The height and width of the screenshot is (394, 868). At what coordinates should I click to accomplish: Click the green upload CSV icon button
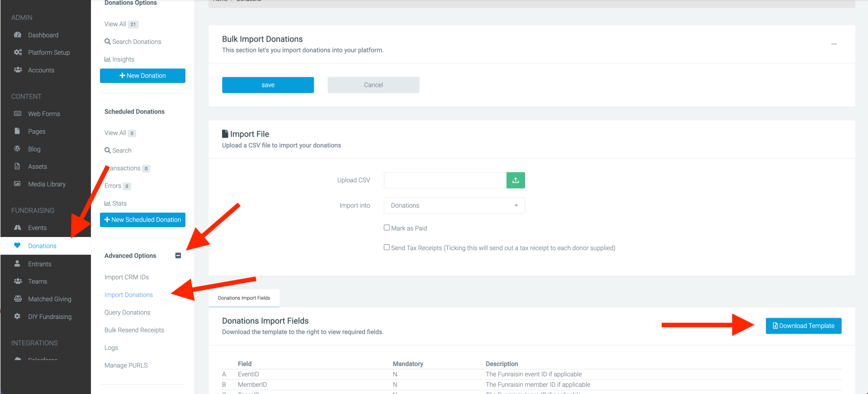click(x=516, y=180)
